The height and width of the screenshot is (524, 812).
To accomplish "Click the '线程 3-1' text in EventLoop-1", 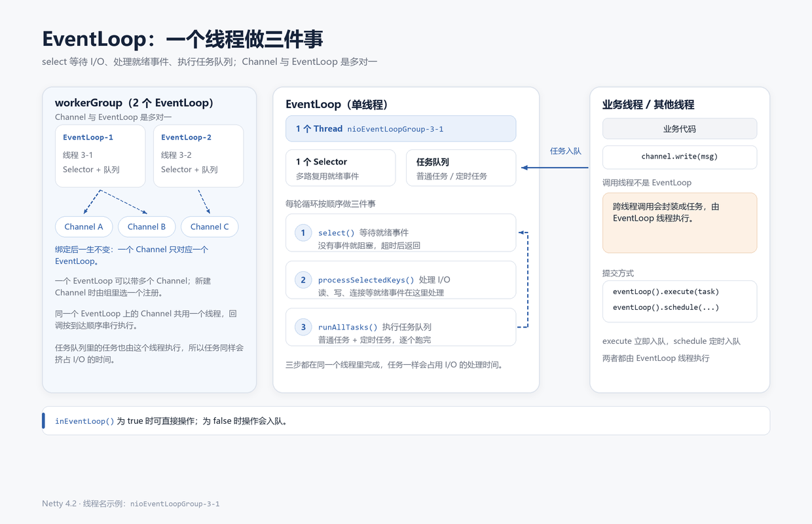I will pyautogui.click(x=77, y=155).
